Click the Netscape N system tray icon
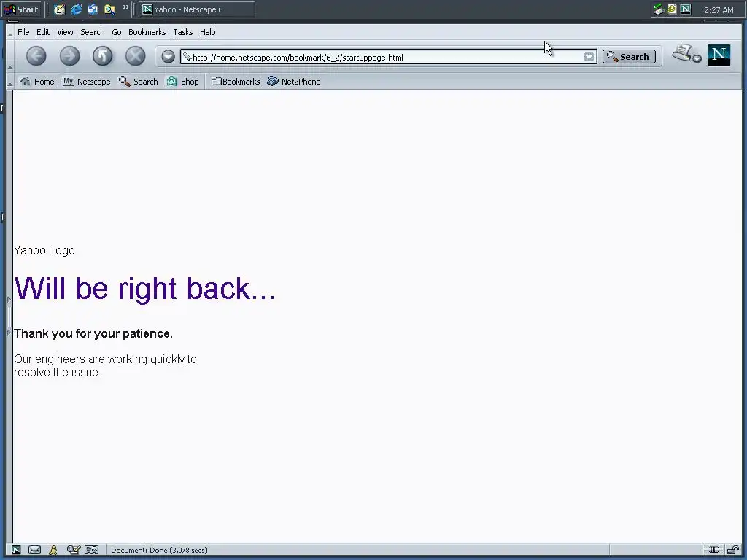This screenshot has height=560, width=747. [x=686, y=9]
